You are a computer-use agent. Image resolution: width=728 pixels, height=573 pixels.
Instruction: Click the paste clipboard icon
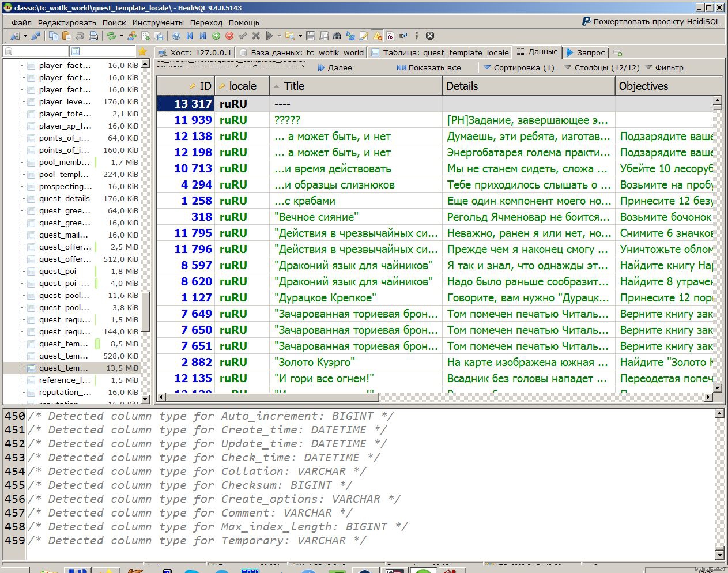tap(67, 36)
